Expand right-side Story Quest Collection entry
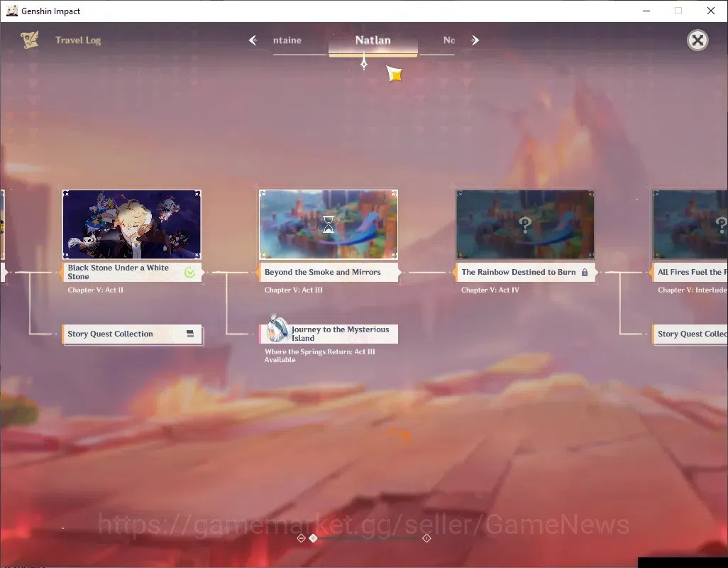Screen dimensions: 728x568 [x=690, y=334]
